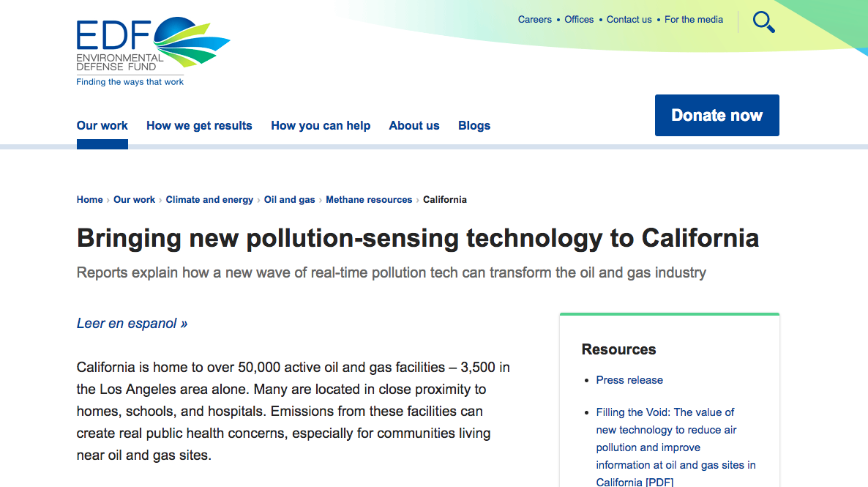The image size is (868, 487).
Task: Go to Home breadcrumb
Action: pos(90,199)
